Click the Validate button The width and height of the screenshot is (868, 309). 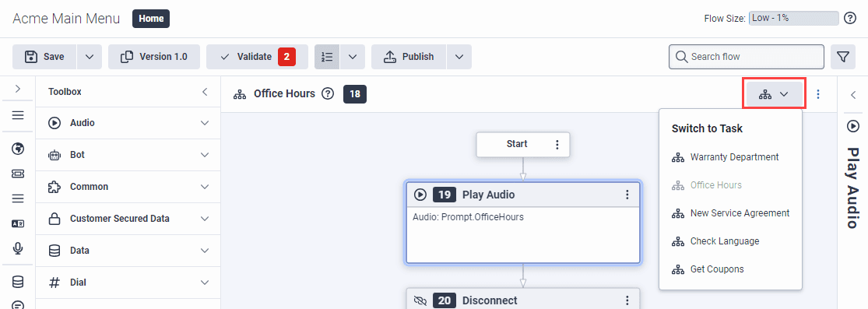(258, 57)
